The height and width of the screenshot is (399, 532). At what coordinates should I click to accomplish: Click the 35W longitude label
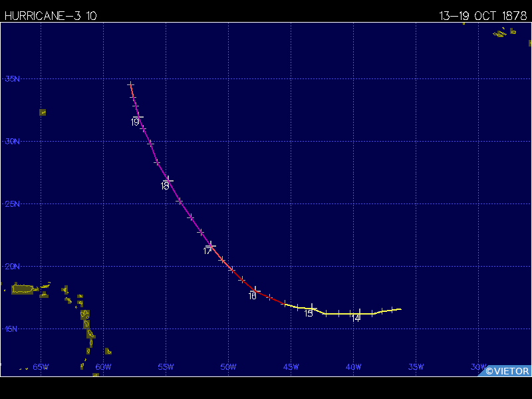point(416,367)
